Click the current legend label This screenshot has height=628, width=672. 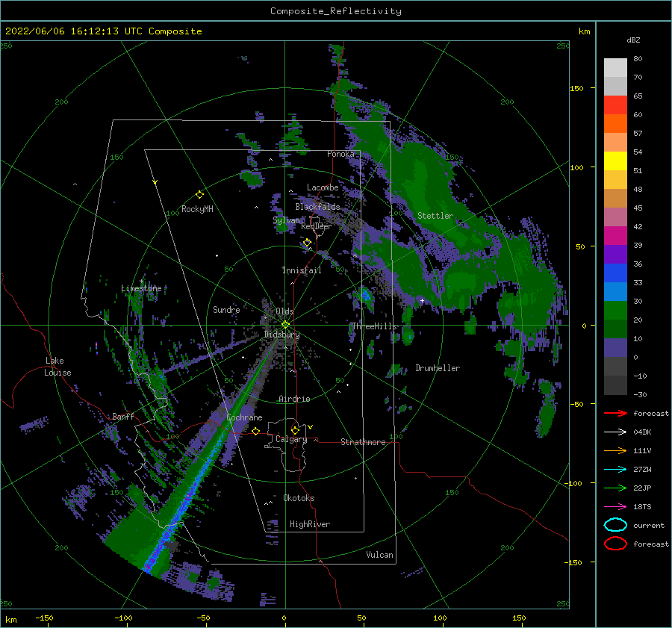point(648,525)
